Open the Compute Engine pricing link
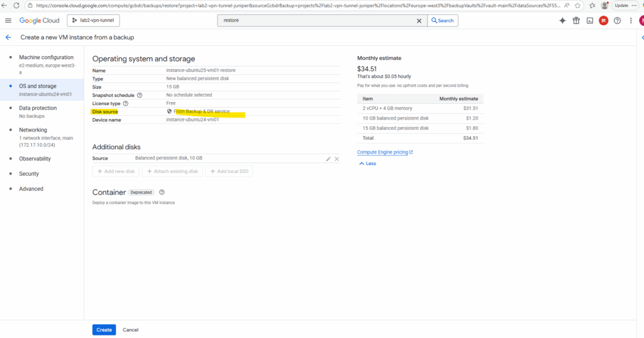 coord(385,152)
